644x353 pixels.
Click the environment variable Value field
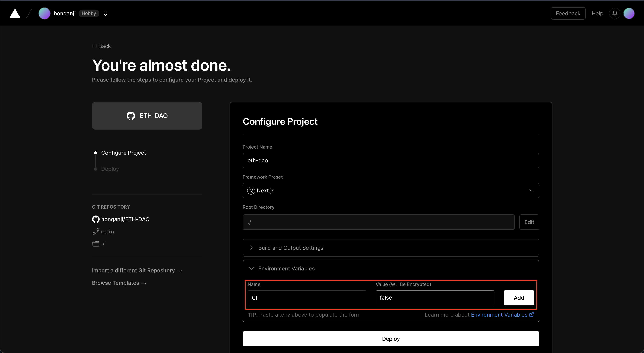(435, 298)
